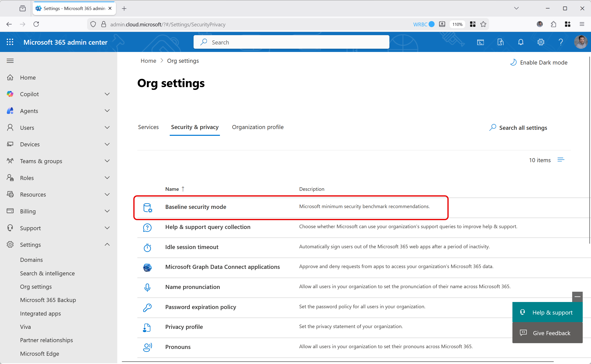Click the list filter options icon
Viewport: 591px width, 364px height.
click(561, 160)
